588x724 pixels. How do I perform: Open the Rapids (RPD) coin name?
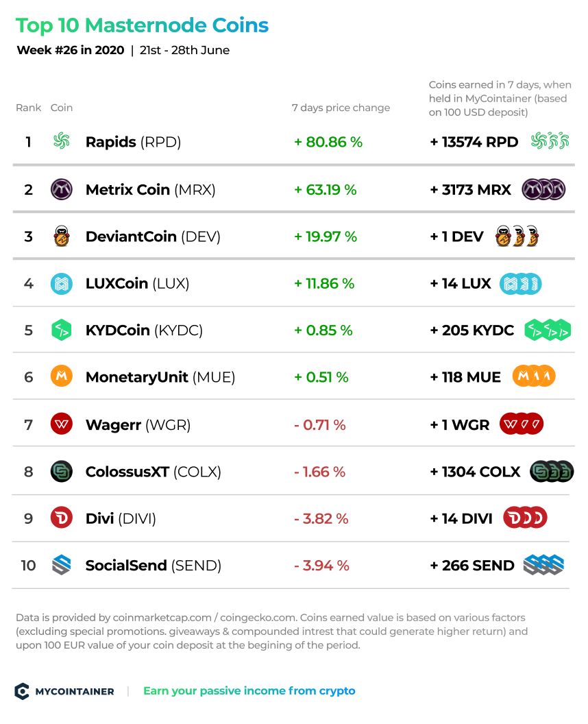click(133, 142)
